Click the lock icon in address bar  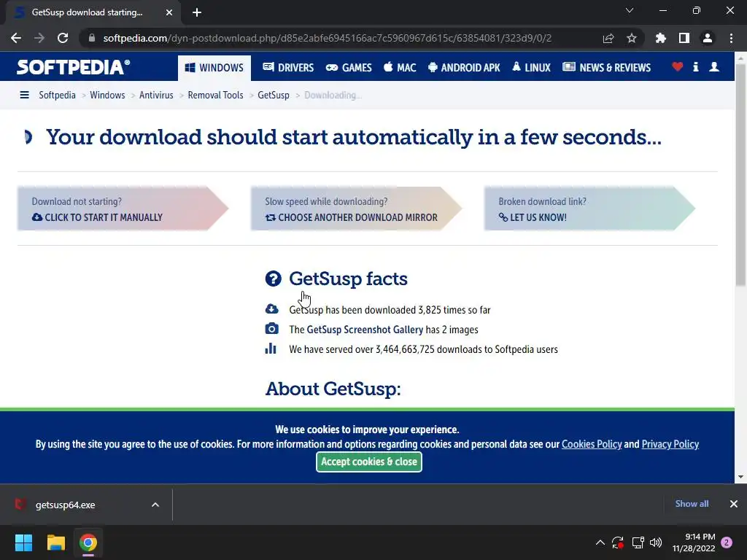92,38
